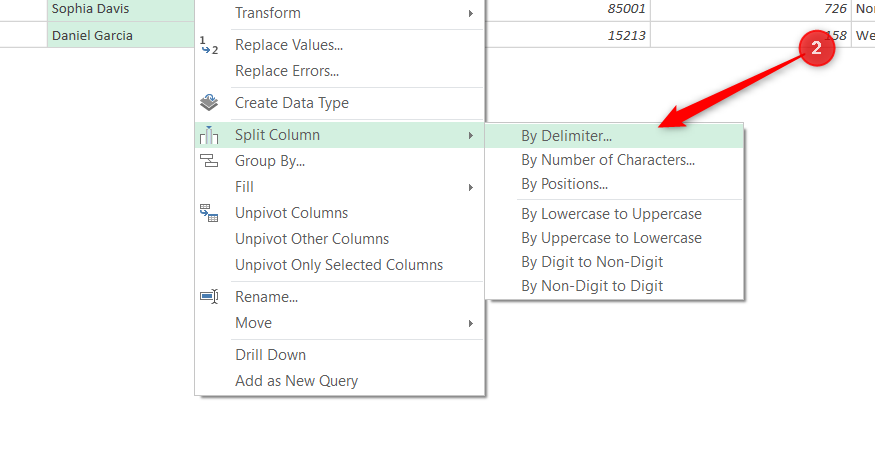
Task: Open the Transform menu entry
Action: tap(339, 13)
